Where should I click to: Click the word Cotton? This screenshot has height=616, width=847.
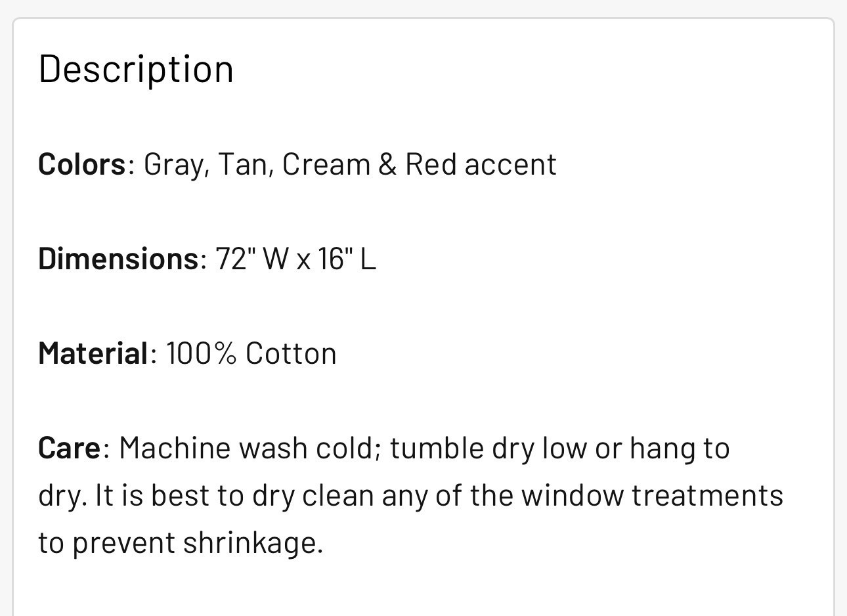291,353
